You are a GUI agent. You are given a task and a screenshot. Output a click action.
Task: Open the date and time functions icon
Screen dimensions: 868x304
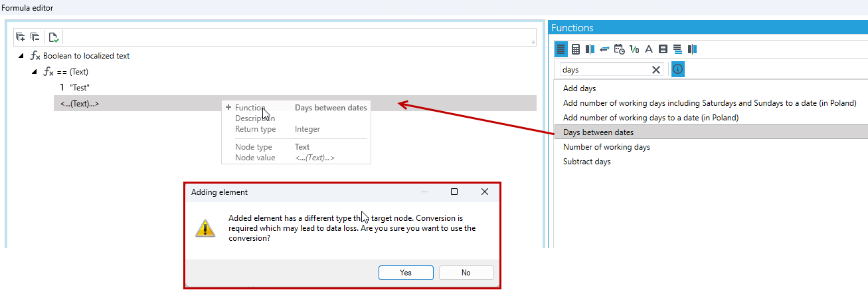click(619, 49)
